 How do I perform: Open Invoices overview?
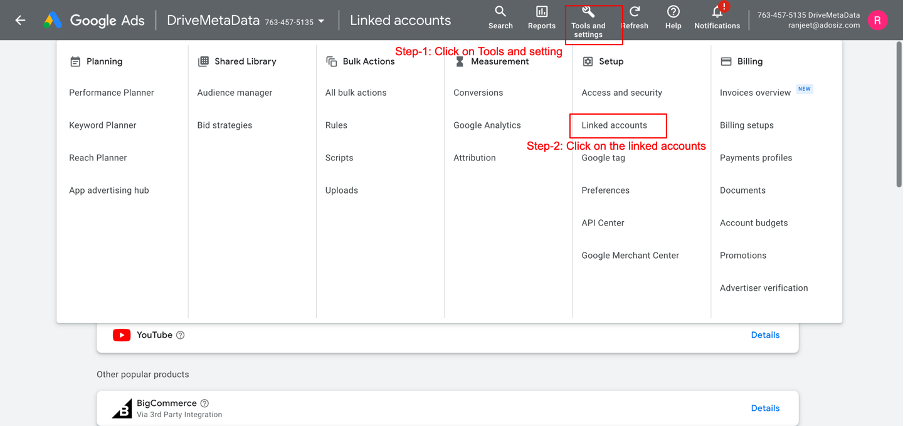coord(755,93)
